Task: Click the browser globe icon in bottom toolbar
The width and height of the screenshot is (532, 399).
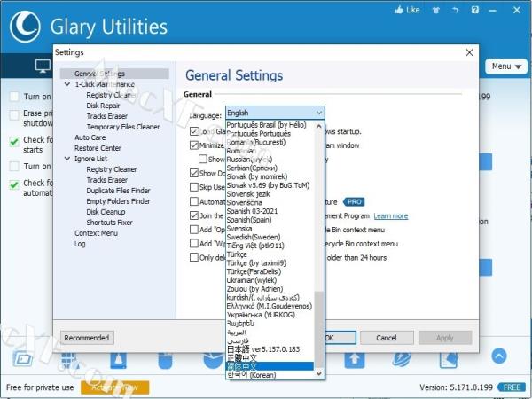Action: coord(402,360)
